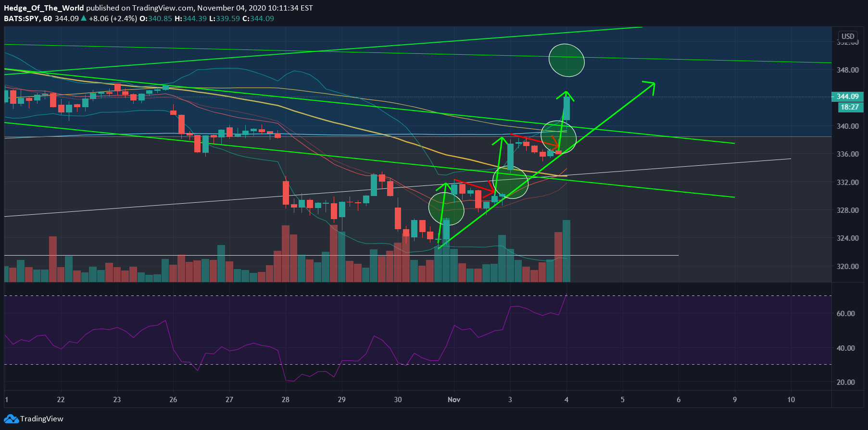The image size is (868, 430).
Task: Click the TradingView cloud logo icon
Action: click(11, 419)
